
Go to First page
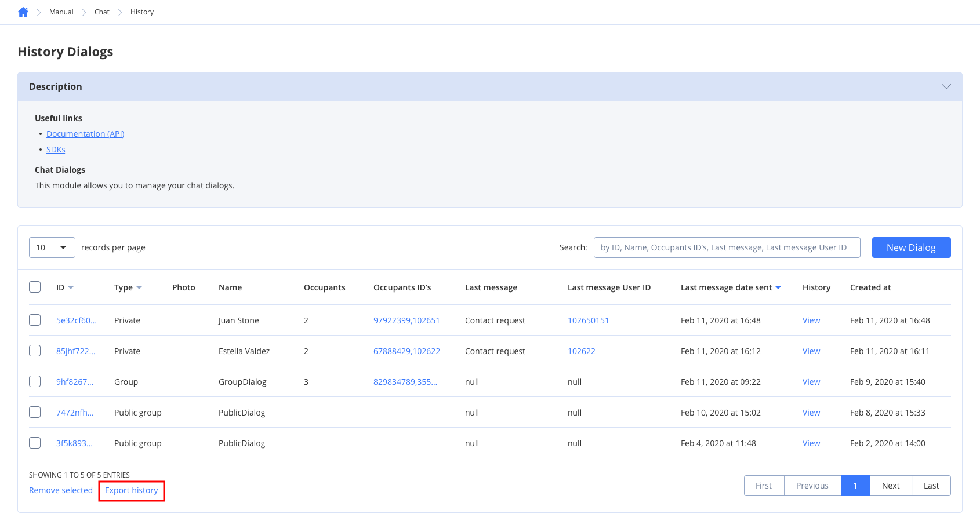pyautogui.click(x=764, y=486)
